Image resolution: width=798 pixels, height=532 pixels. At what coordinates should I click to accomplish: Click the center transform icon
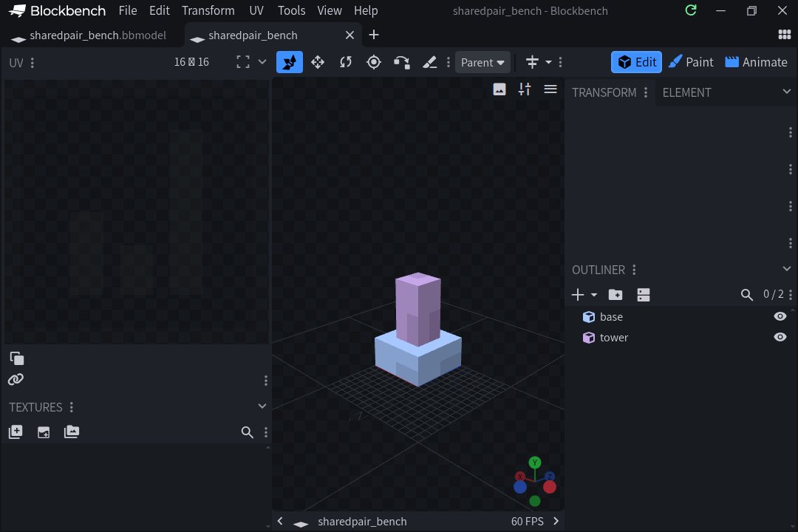[532, 62]
